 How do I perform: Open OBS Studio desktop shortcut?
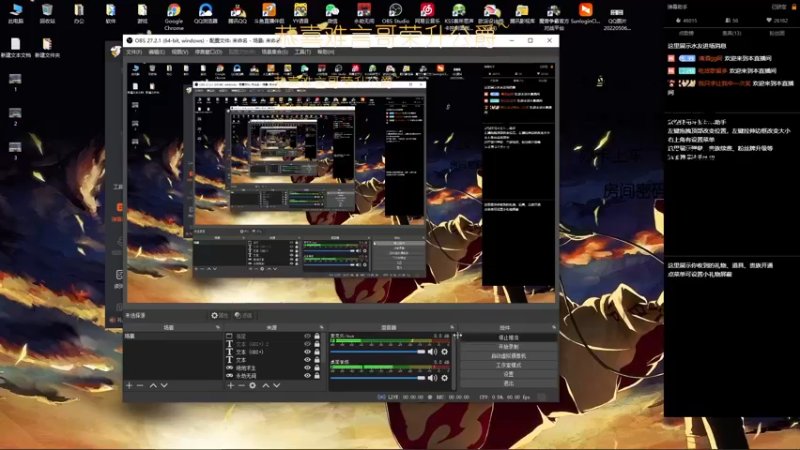pyautogui.click(x=395, y=14)
